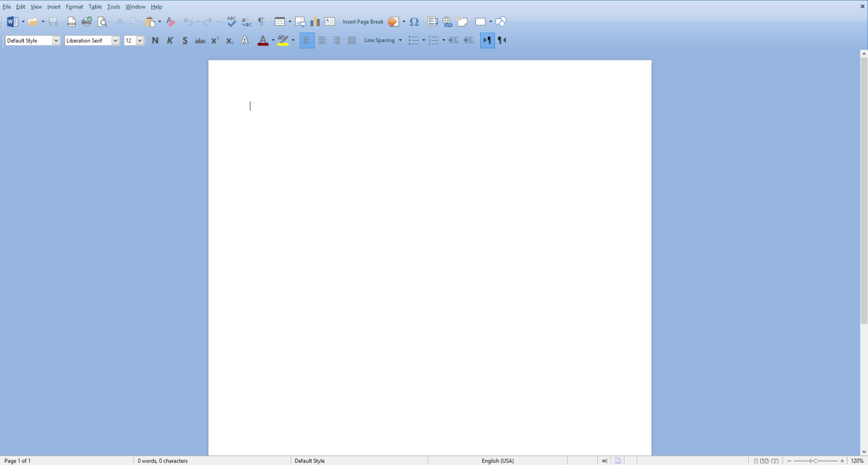The image size is (868, 465).
Task: Open the Edit menu
Action: (21, 7)
